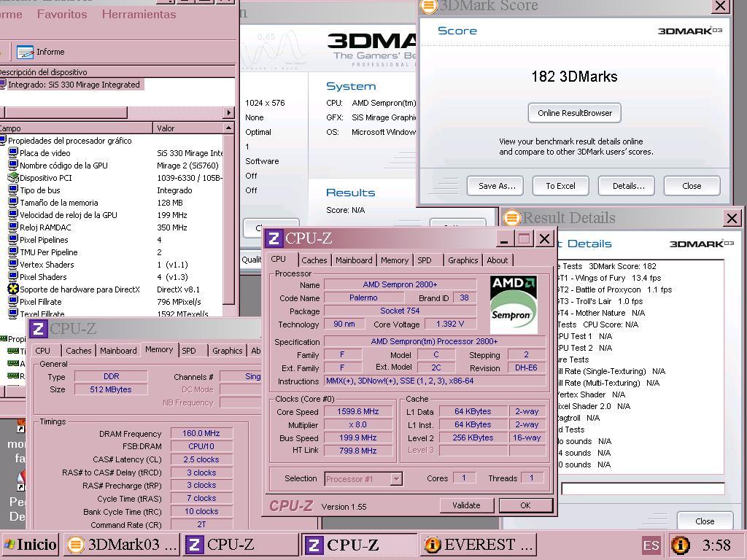Click the Informe report icon in EVEREST toolbar
This screenshot has height=560, width=747.
click(25, 52)
